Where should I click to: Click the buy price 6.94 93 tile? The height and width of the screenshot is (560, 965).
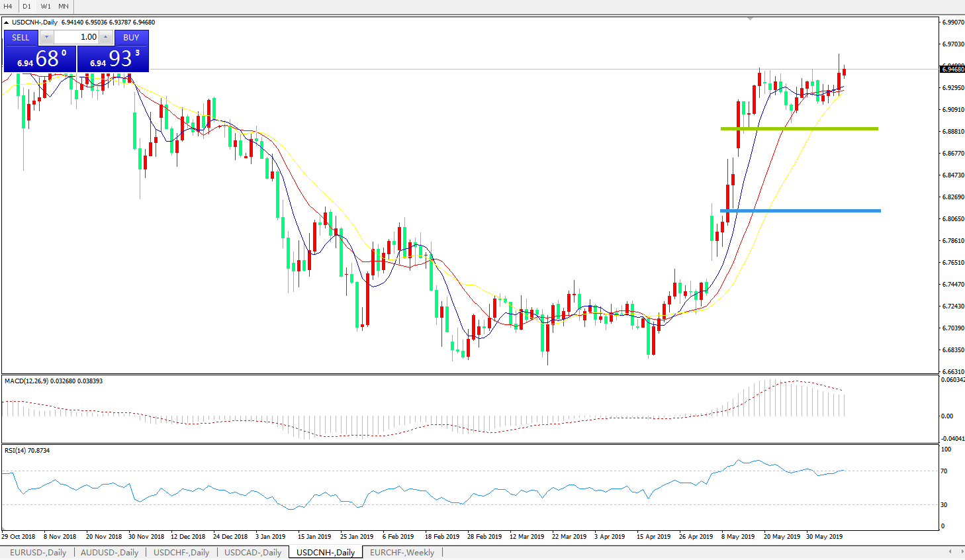[x=113, y=59]
